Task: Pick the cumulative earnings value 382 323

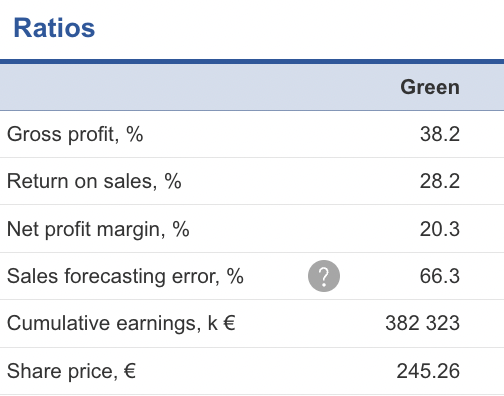Action: (x=422, y=323)
